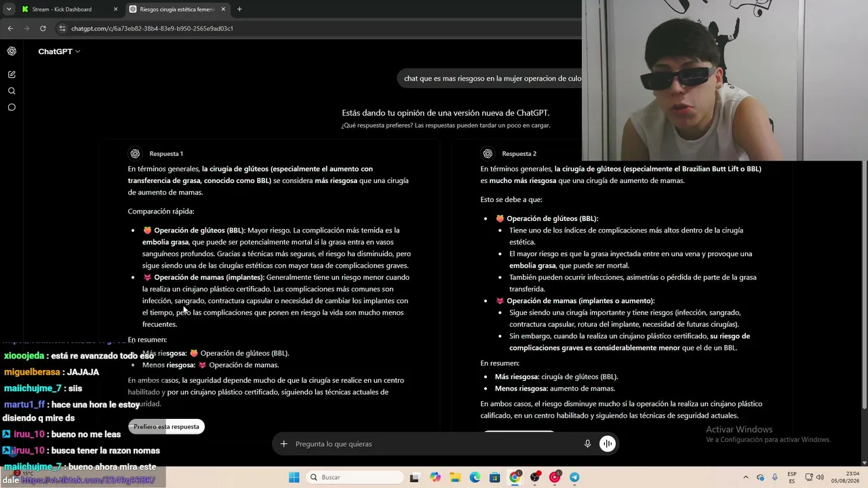Click 'Estás dando tu opinión' heading
This screenshot has height=488, width=868.
point(446,113)
